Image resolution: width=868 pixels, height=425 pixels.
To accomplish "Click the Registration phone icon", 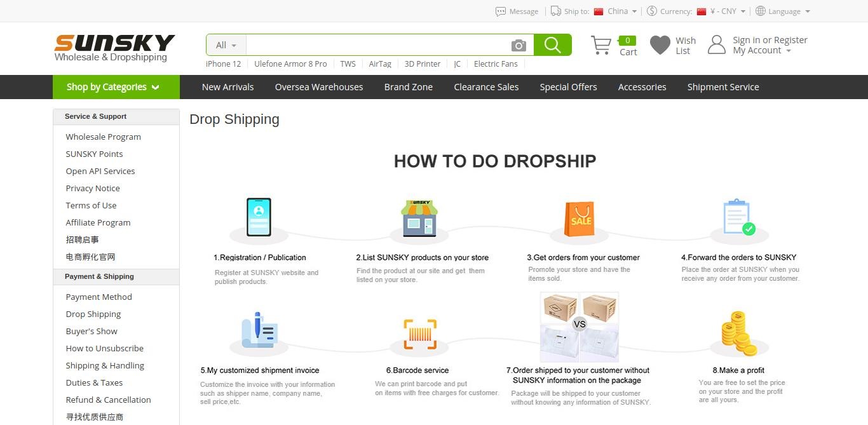I will pyautogui.click(x=259, y=217).
